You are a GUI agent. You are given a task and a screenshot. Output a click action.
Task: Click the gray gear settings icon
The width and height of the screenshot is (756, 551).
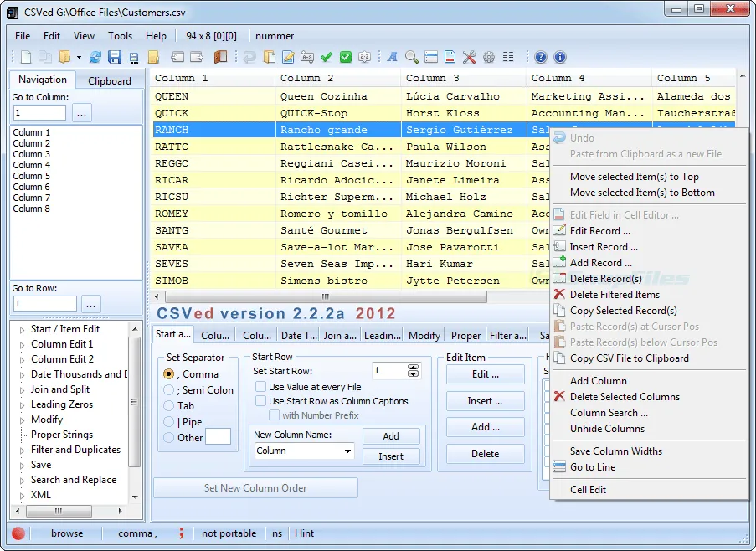489,57
